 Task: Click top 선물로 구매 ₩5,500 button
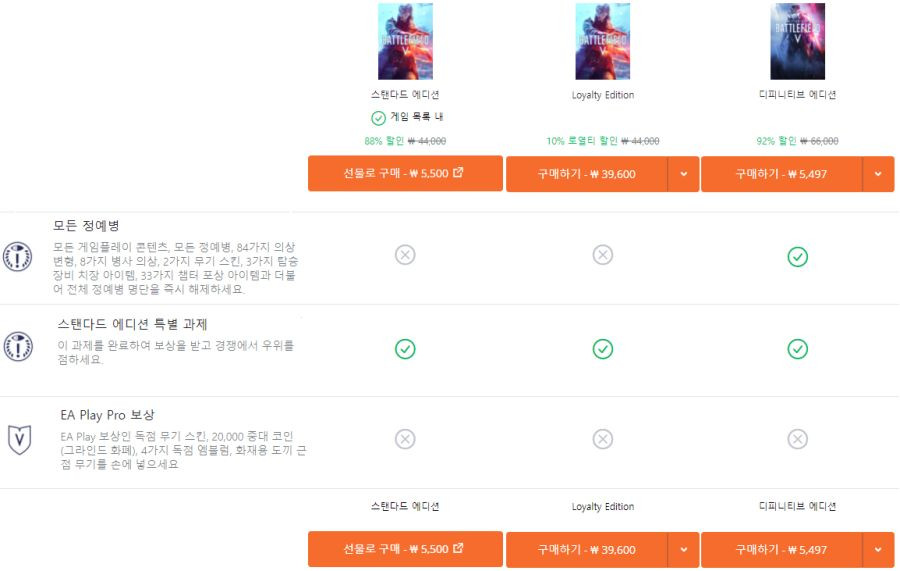405,173
